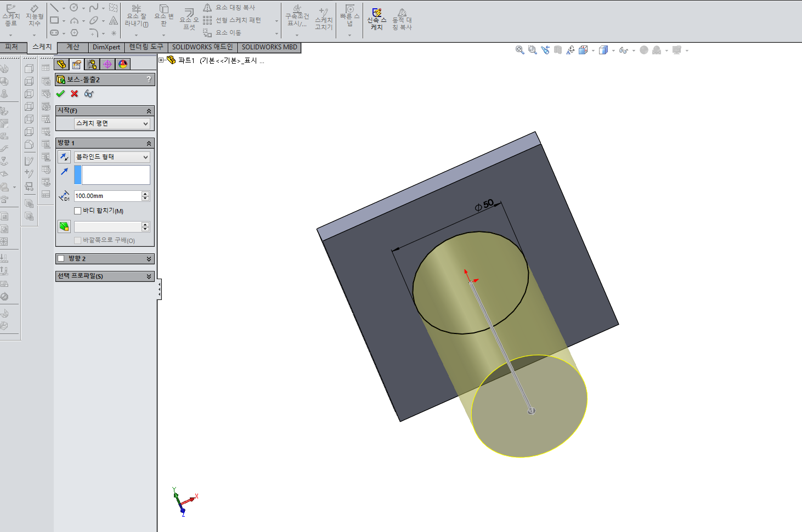Click the Zoom to Area icon
This screenshot has height=532, width=802.
(x=532, y=50)
